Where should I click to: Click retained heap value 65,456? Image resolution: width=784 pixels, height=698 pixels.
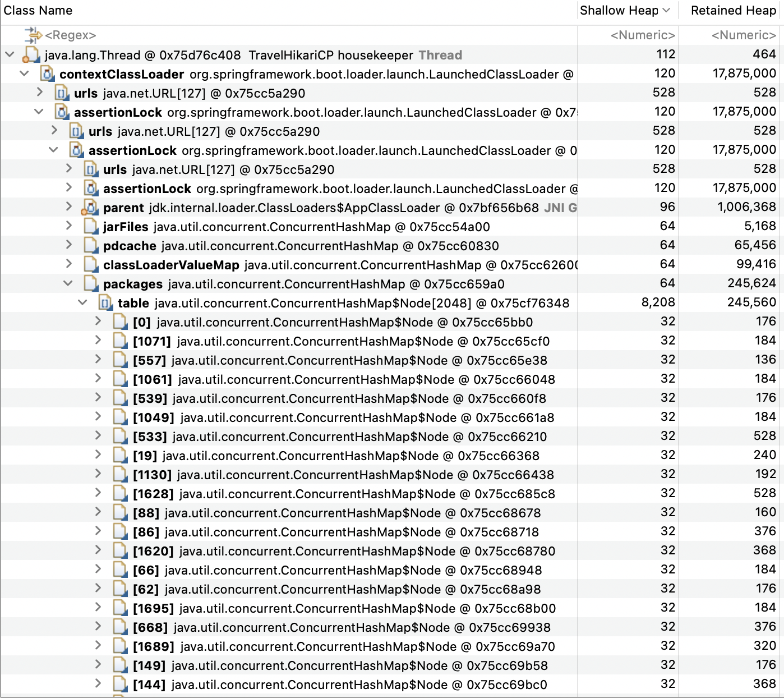point(755,245)
